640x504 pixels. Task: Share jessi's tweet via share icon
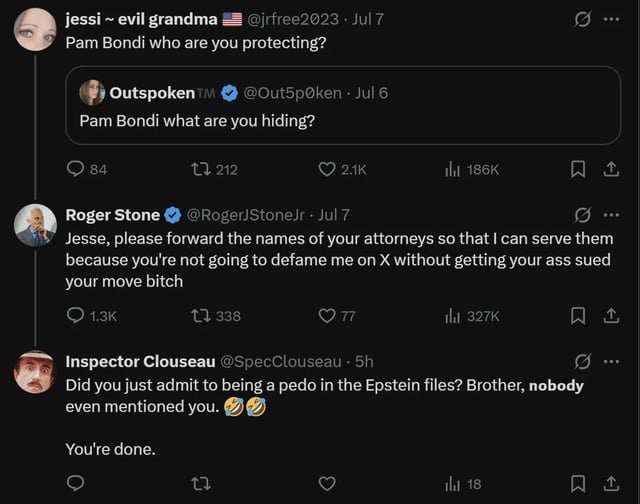click(x=611, y=170)
